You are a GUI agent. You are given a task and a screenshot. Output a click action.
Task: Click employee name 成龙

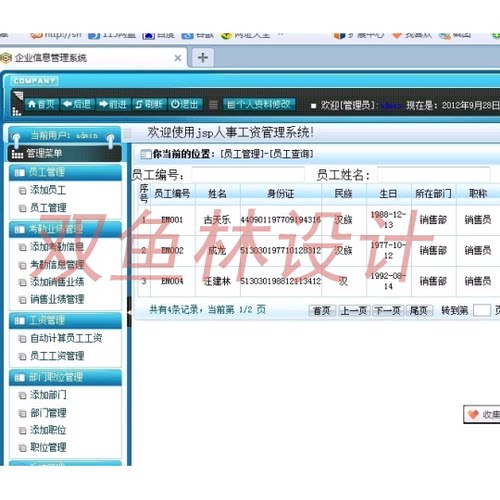(217, 250)
